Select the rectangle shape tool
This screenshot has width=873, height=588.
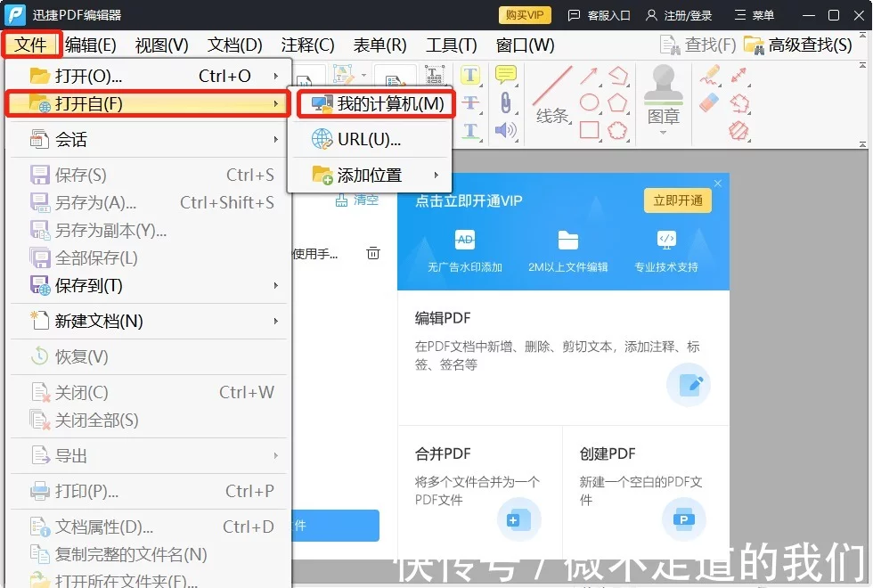coord(589,130)
